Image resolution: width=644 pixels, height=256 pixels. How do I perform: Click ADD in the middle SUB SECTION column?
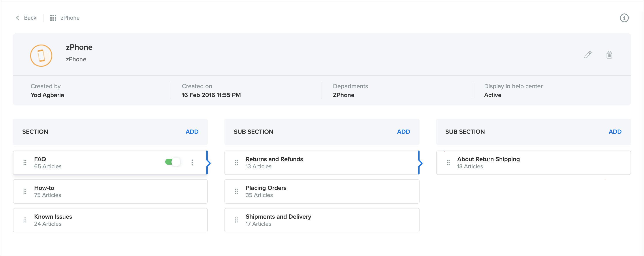click(403, 132)
